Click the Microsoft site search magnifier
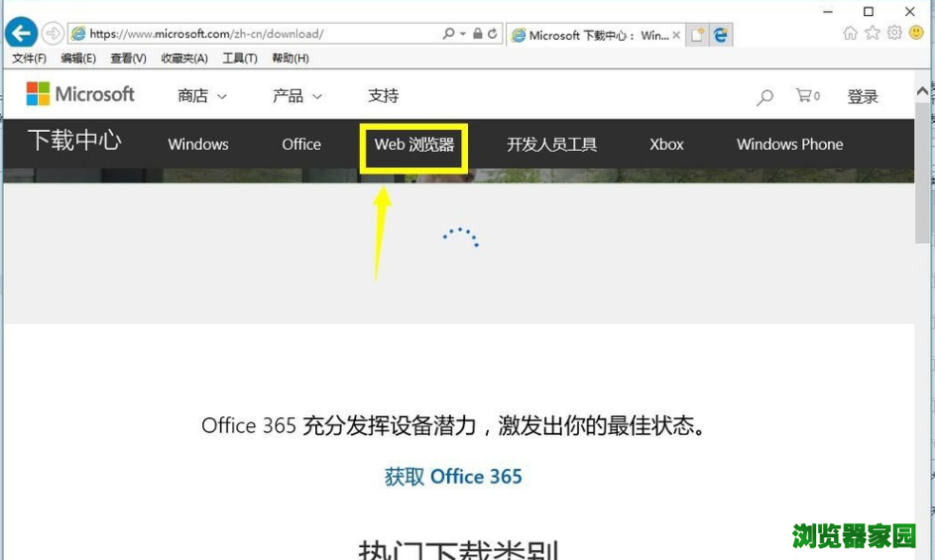This screenshot has width=935, height=560. (x=764, y=97)
